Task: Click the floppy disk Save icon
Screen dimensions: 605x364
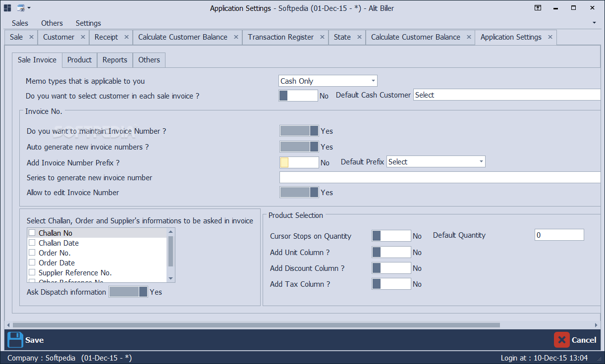Action: (15, 340)
